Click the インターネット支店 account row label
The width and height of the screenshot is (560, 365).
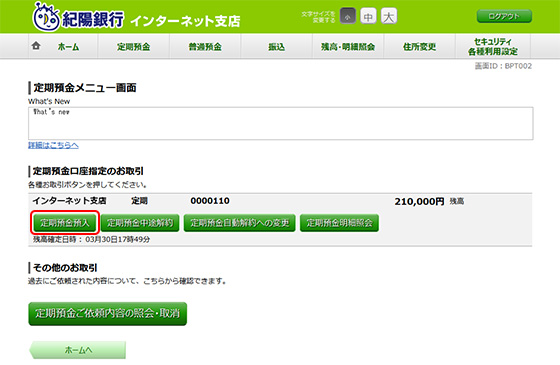[70, 201]
